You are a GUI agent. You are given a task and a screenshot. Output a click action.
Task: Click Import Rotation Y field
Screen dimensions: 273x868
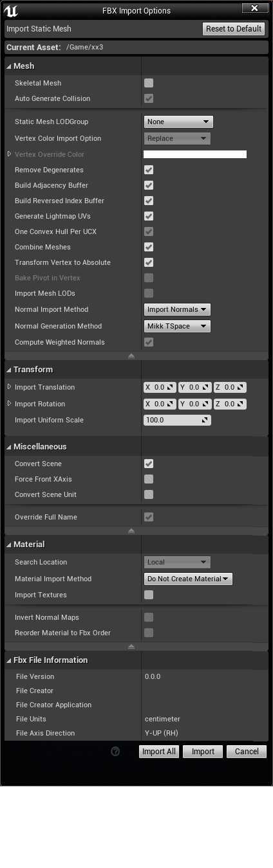coord(194,404)
